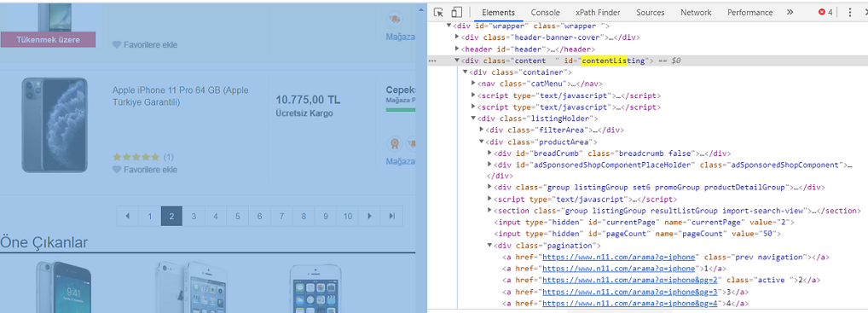Open the Network tab
Viewport: 868px width, 313px height.
pyautogui.click(x=696, y=12)
